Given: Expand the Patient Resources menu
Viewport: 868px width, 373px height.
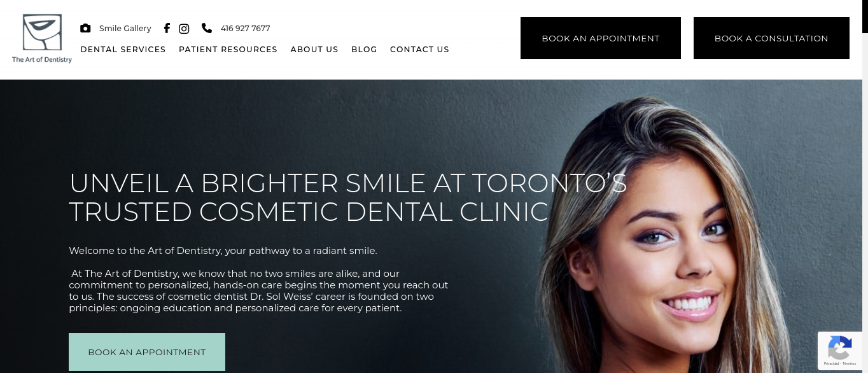Looking at the screenshot, I should pyautogui.click(x=228, y=50).
